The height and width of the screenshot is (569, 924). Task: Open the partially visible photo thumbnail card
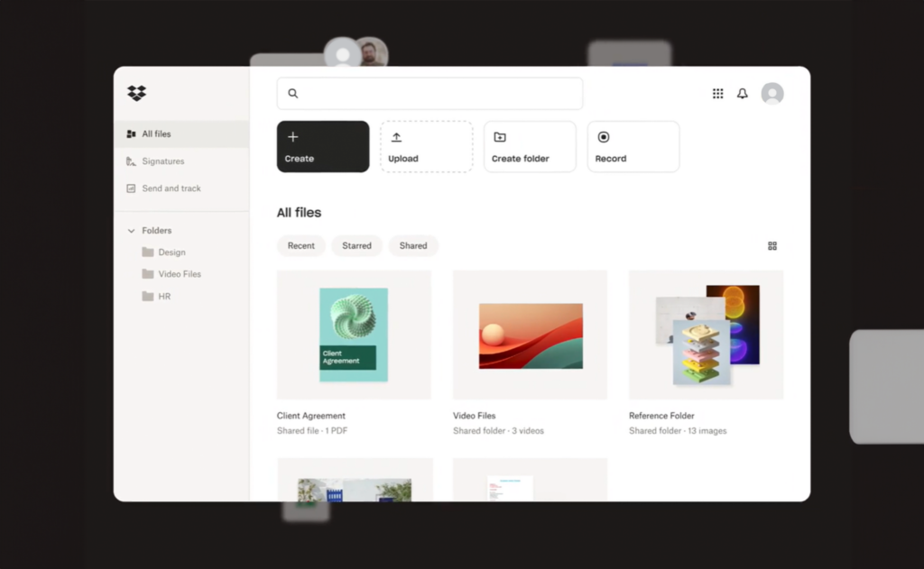[355, 480]
